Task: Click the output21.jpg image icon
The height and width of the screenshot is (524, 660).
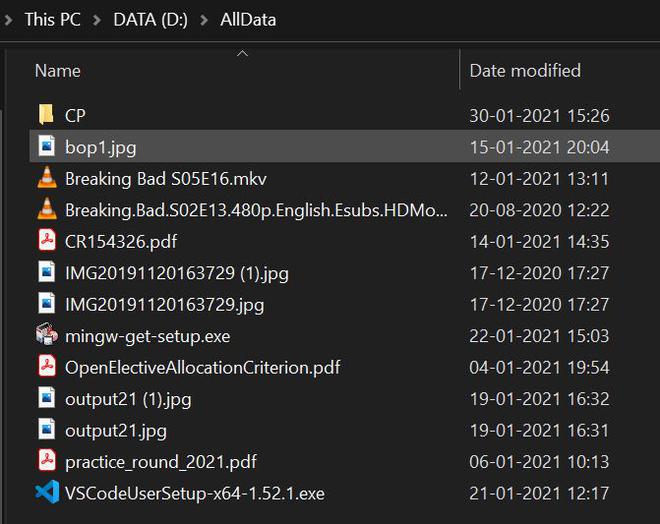Action: [x=46, y=430]
